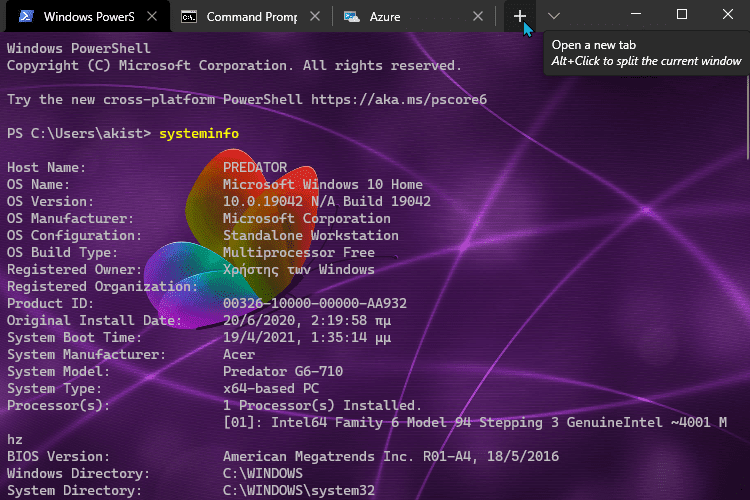Click the PS C:\Users\akist> prompt
The image size is (750, 500).
(79, 133)
